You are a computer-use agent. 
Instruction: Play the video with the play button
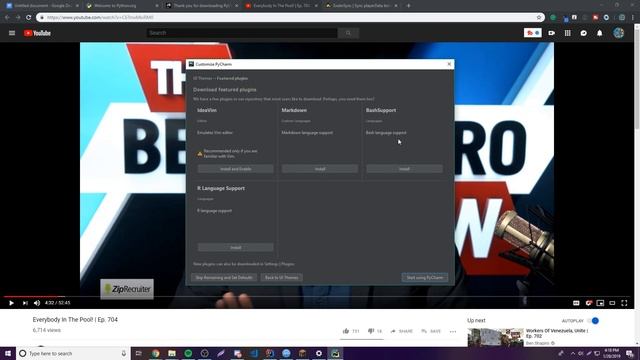click(11, 303)
